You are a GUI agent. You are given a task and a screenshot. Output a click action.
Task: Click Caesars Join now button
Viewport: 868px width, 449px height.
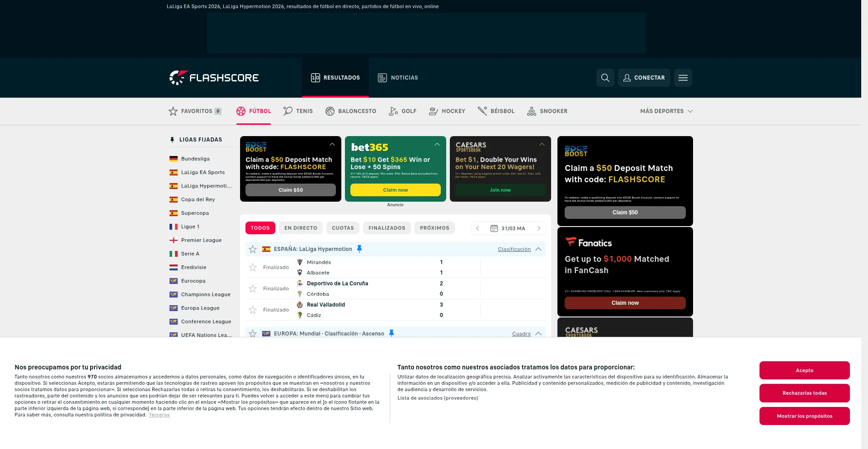pyautogui.click(x=500, y=190)
